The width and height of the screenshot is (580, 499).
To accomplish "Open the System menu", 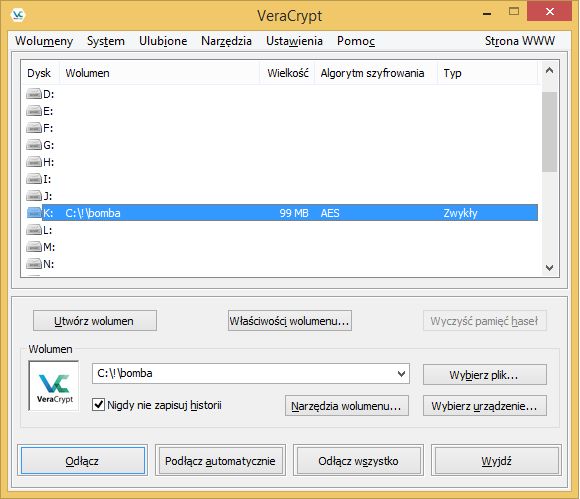I will (x=106, y=41).
